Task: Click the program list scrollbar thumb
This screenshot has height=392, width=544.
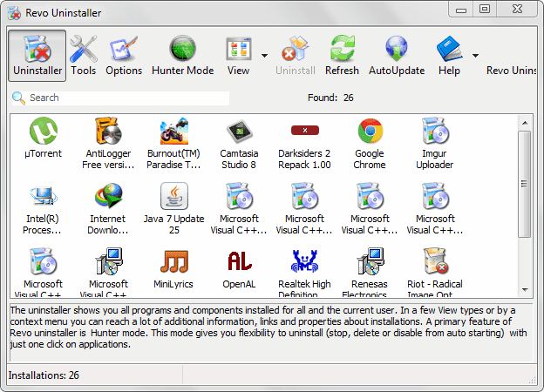Action: (x=525, y=184)
